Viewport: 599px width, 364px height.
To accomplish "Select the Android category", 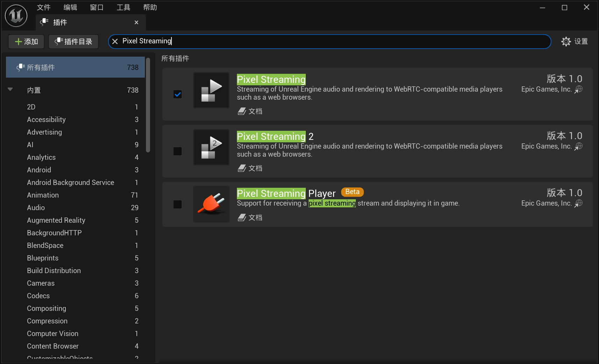I will [76, 170].
